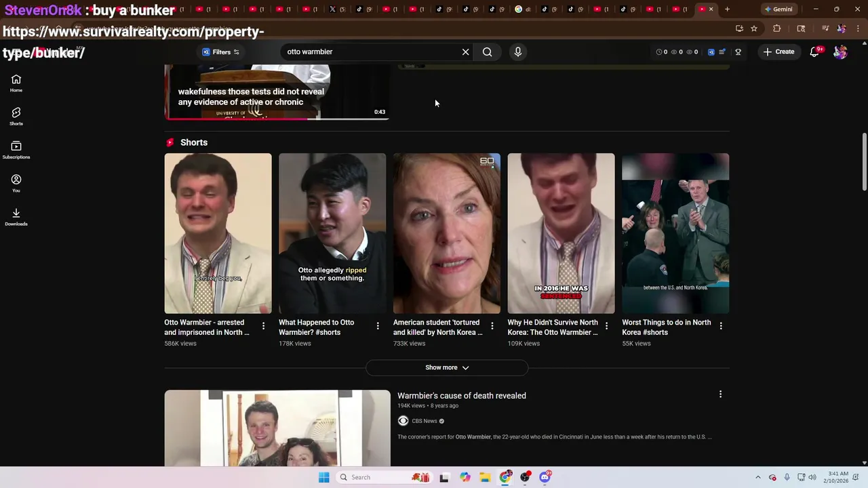Open YouTube notifications bell

pyautogui.click(x=815, y=52)
